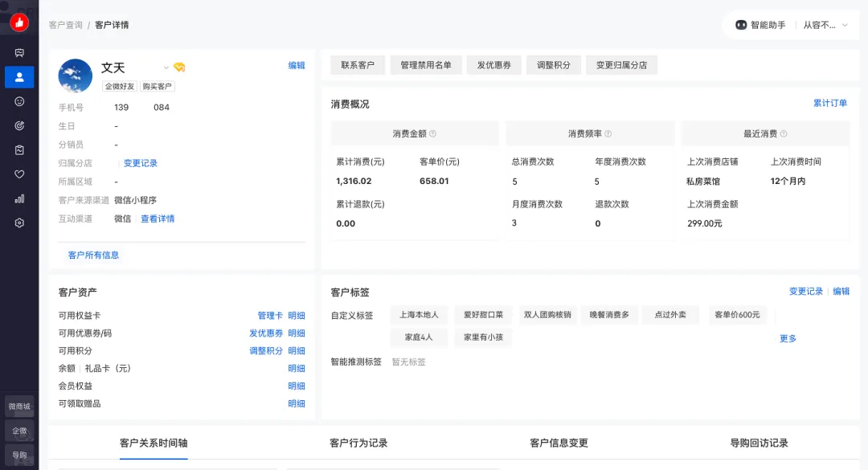Click the 发优惠券 button in top actions
Viewport: 868px width, 470px height.
click(x=493, y=65)
